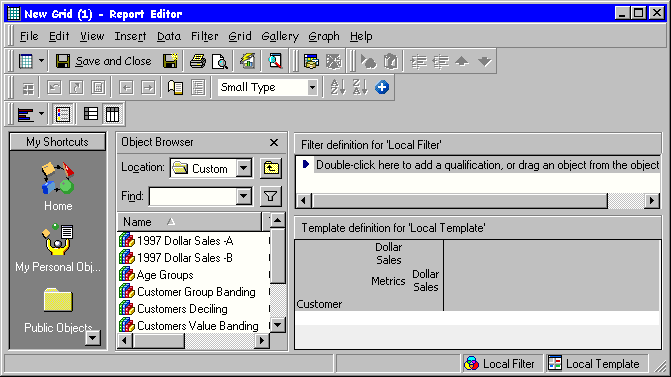The height and width of the screenshot is (377, 671).
Task: Click the export lightning page icon
Action: click(248, 61)
